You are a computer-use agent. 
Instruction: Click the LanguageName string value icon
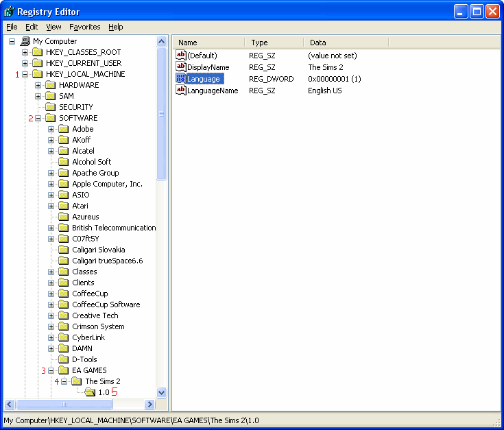[181, 91]
